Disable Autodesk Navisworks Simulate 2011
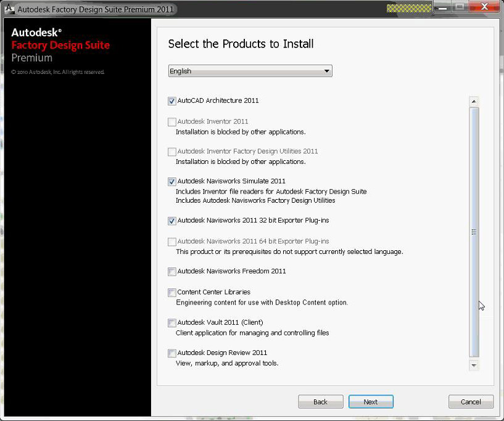The height and width of the screenshot is (421, 504). click(x=171, y=181)
